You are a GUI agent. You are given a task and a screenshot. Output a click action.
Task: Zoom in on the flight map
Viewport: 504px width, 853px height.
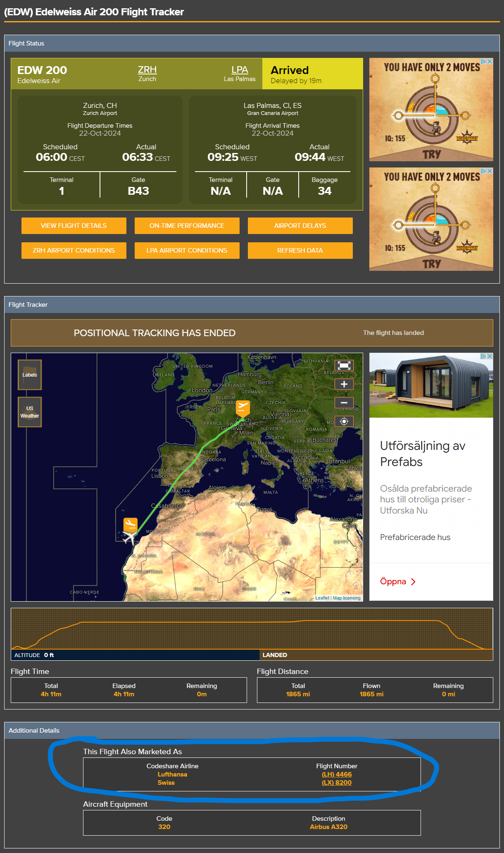[344, 384]
